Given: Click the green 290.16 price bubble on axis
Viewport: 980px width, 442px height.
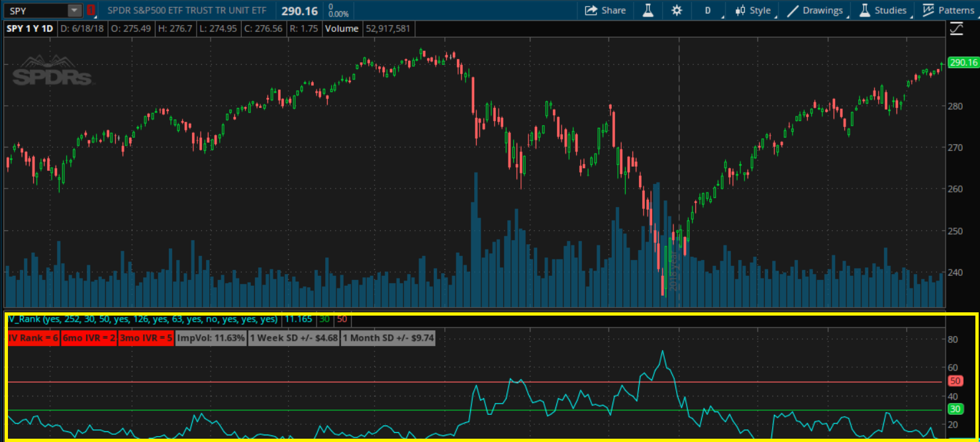Looking at the screenshot, I should click(x=963, y=63).
